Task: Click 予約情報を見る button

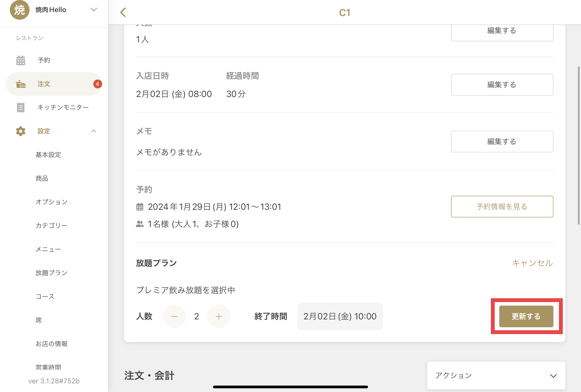Action: coord(502,207)
